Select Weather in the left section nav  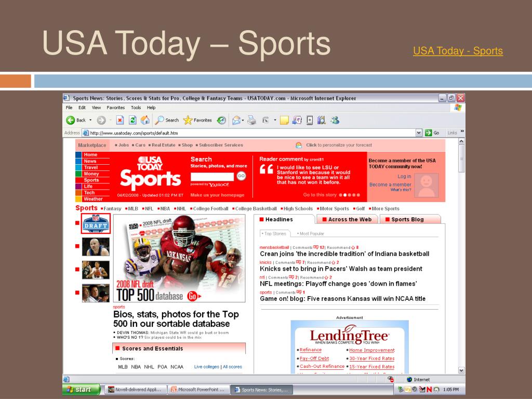(93, 199)
